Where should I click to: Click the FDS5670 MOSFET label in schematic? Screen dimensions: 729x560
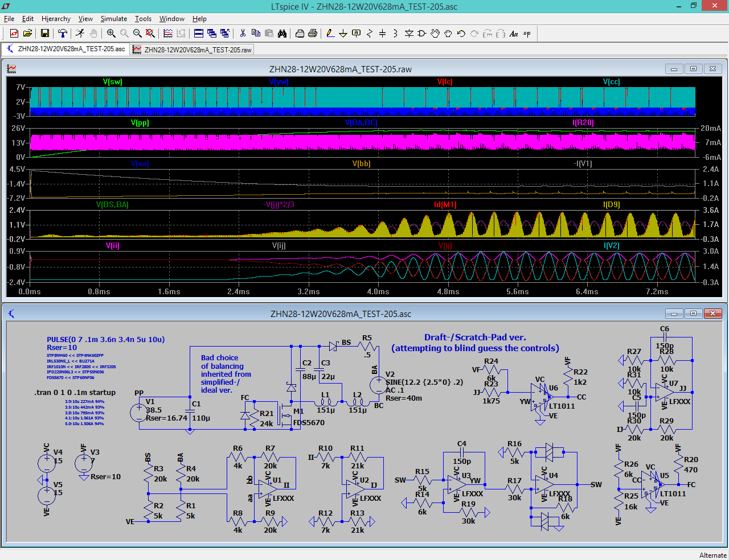pyautogui.click(x=309, y=423)
